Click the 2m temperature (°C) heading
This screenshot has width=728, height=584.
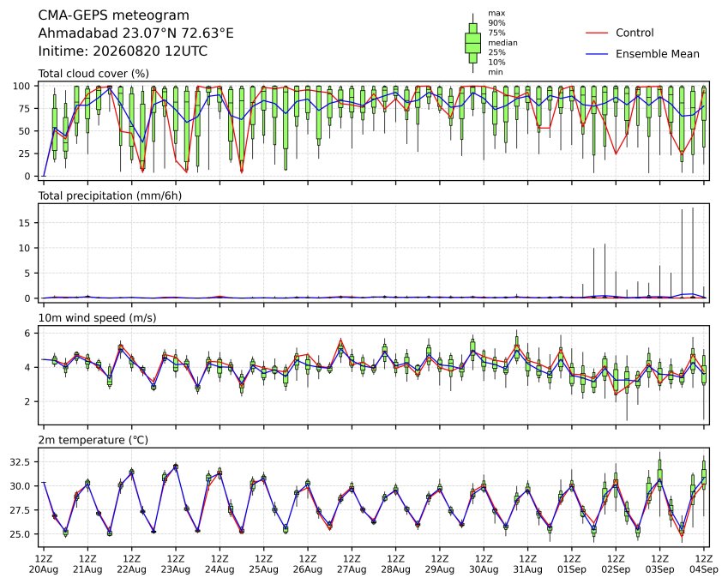pos(93,440)
